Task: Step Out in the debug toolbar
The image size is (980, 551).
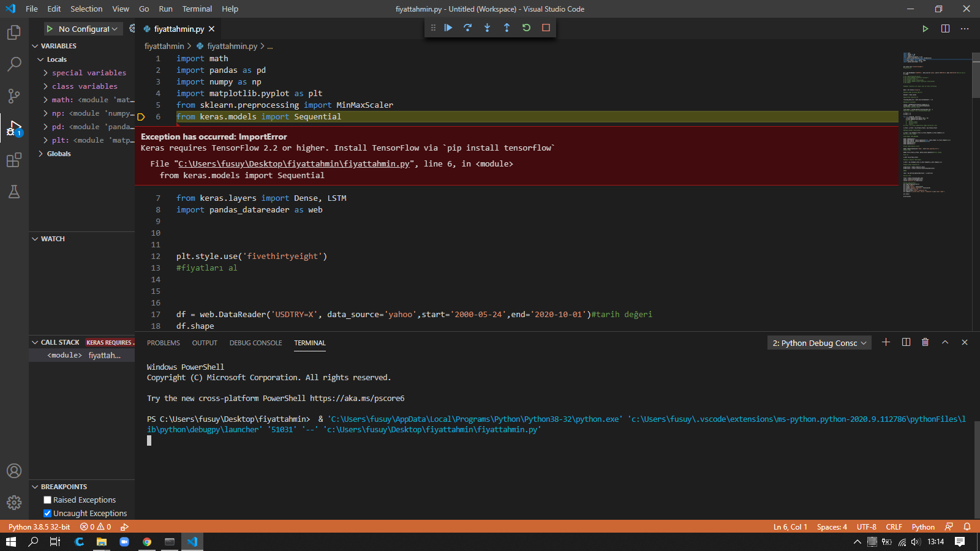Action: coord(507,28)
